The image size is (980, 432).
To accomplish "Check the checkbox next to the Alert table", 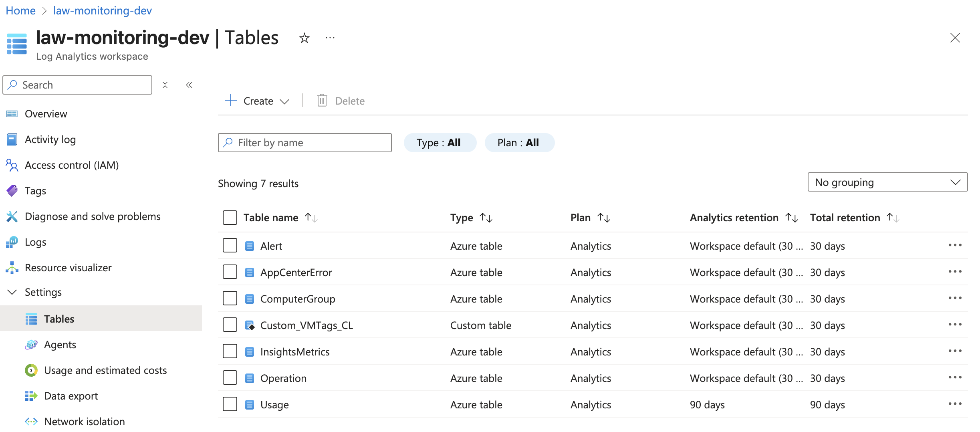I will coord(230,245).
